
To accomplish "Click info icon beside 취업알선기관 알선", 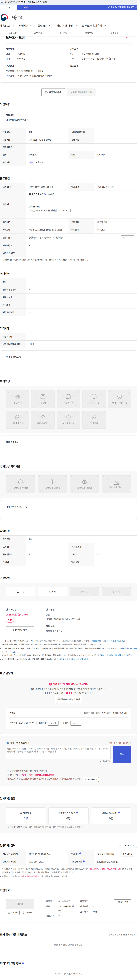I will tap(77, 813).
